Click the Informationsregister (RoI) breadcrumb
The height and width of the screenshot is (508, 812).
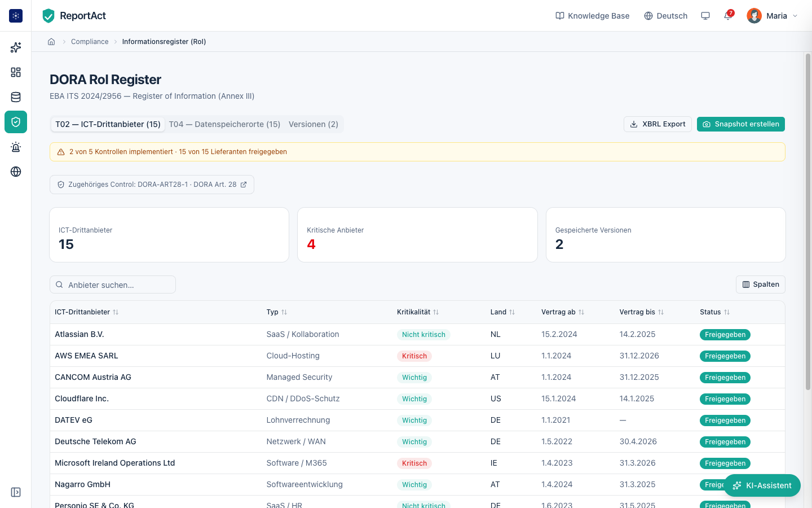164,42
